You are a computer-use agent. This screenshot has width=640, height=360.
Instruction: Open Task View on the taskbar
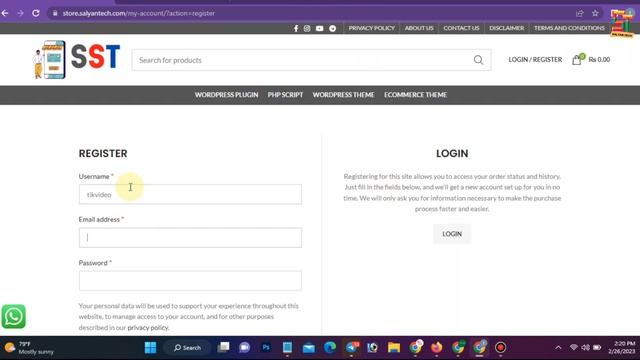[223, 347]
